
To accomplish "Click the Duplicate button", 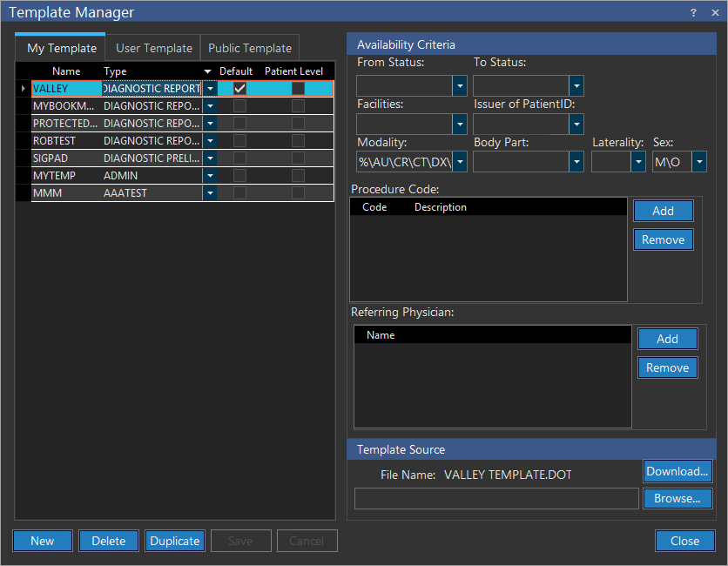I will (175, 541).
